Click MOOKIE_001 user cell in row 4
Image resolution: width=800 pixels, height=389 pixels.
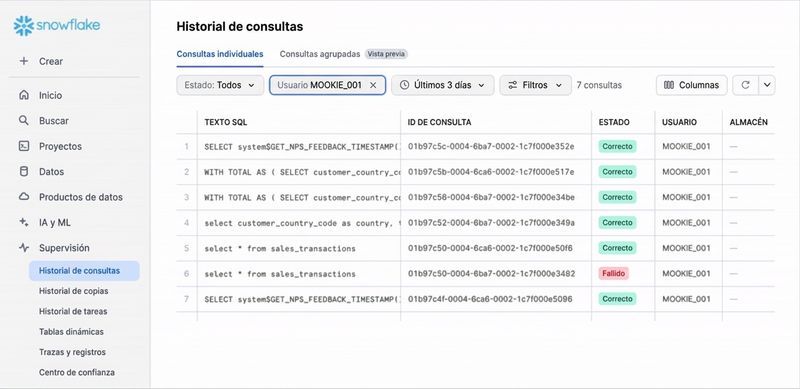(x=686, y=223)
